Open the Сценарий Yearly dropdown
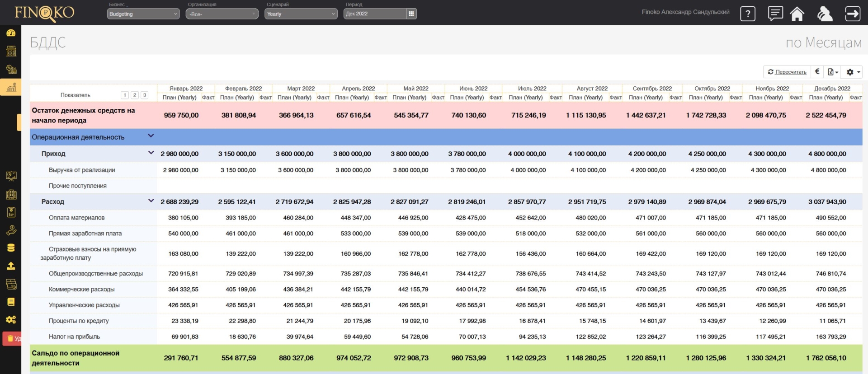868x374 pixels. pos(301,14)
